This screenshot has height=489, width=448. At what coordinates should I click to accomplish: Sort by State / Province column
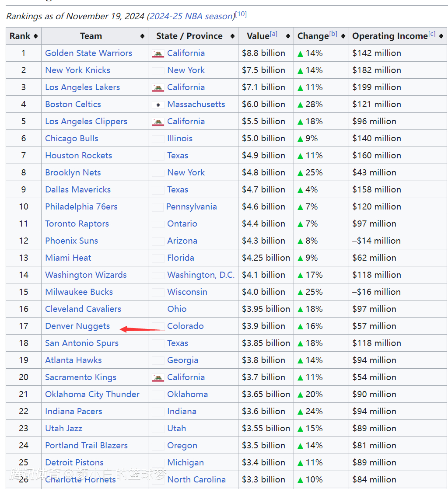point(232,36)
